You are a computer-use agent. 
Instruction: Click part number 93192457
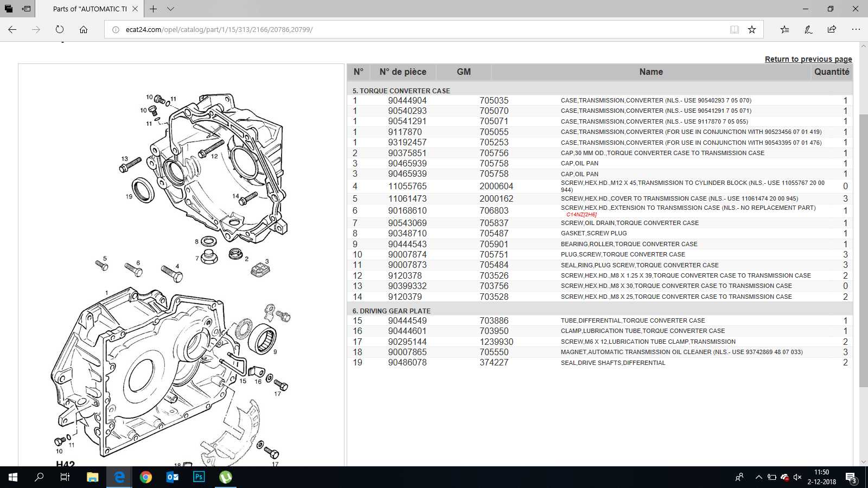point(407,142)
